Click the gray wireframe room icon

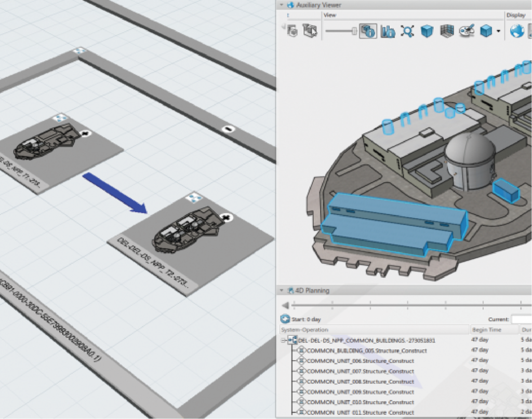446,31
